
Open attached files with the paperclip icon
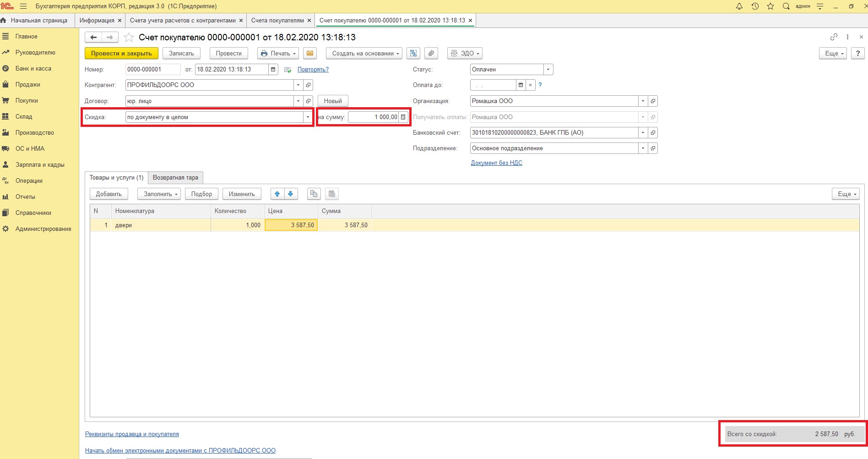431,53
